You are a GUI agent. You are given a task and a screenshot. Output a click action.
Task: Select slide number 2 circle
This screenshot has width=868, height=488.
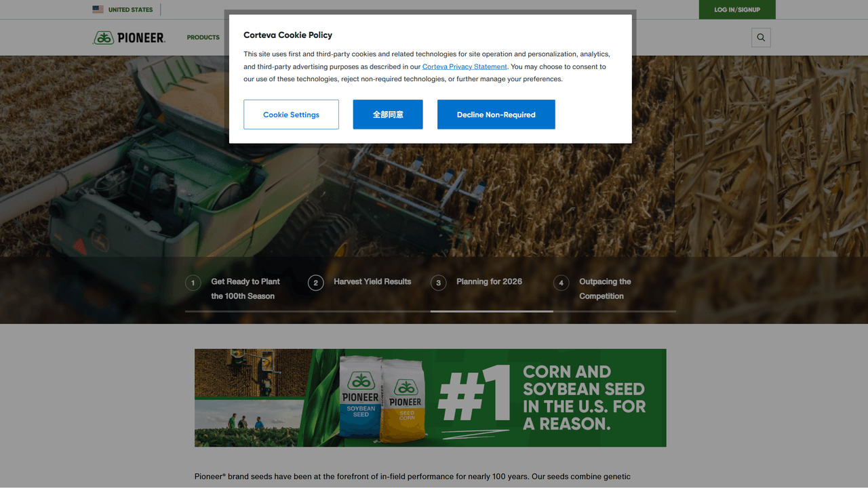pyautogui.click(x=315, y=283)
